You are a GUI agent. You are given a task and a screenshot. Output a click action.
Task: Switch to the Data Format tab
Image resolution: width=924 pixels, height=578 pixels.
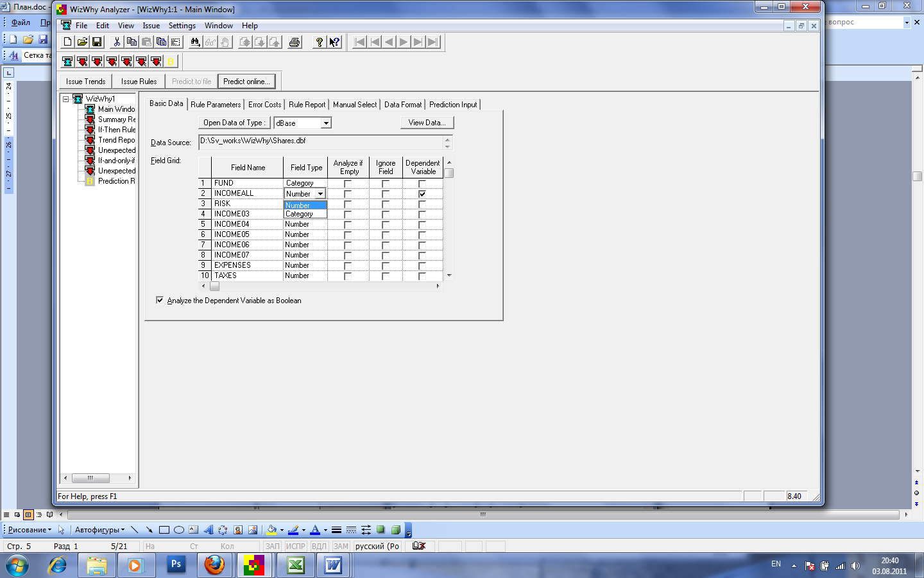(403, 104)
